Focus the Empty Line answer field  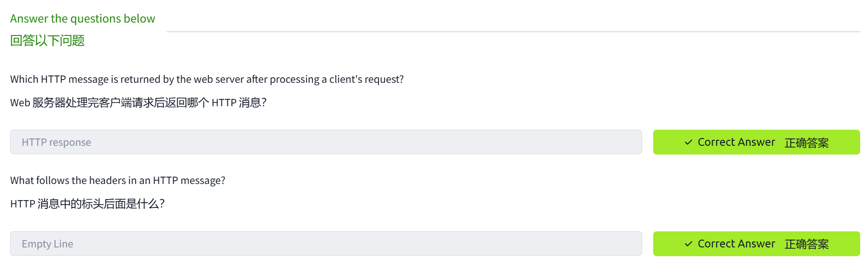click(x=326, y=244)
